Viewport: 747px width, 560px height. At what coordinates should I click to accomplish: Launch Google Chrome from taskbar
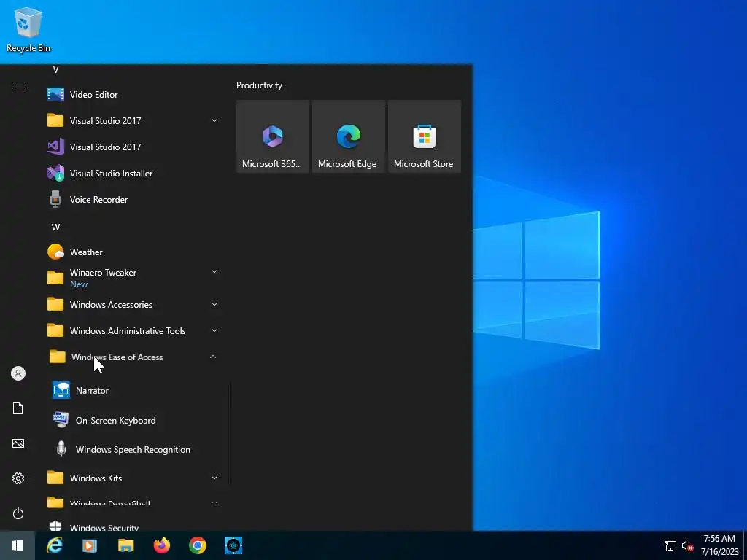pos(197,545)
